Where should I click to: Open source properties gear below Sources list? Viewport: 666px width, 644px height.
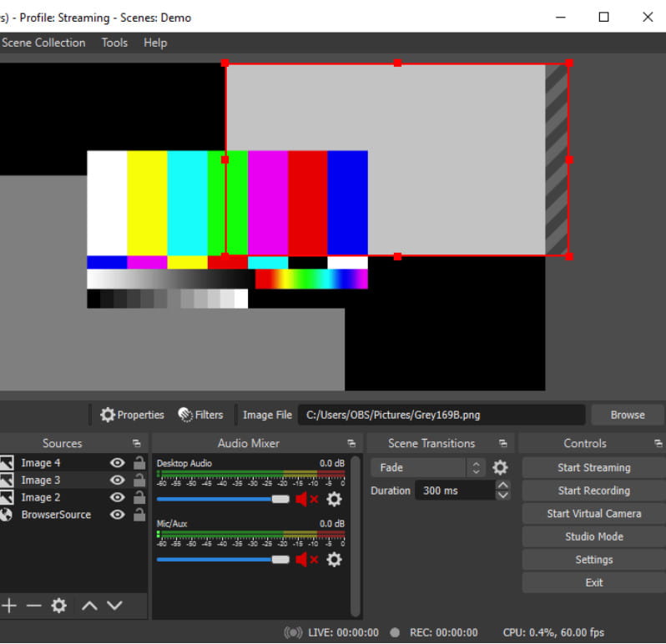pos(58,606)
